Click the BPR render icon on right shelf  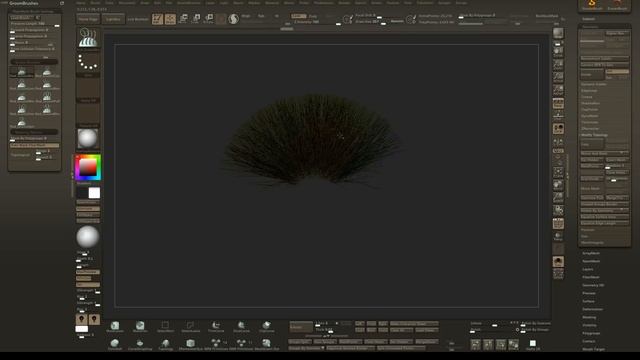558,33
